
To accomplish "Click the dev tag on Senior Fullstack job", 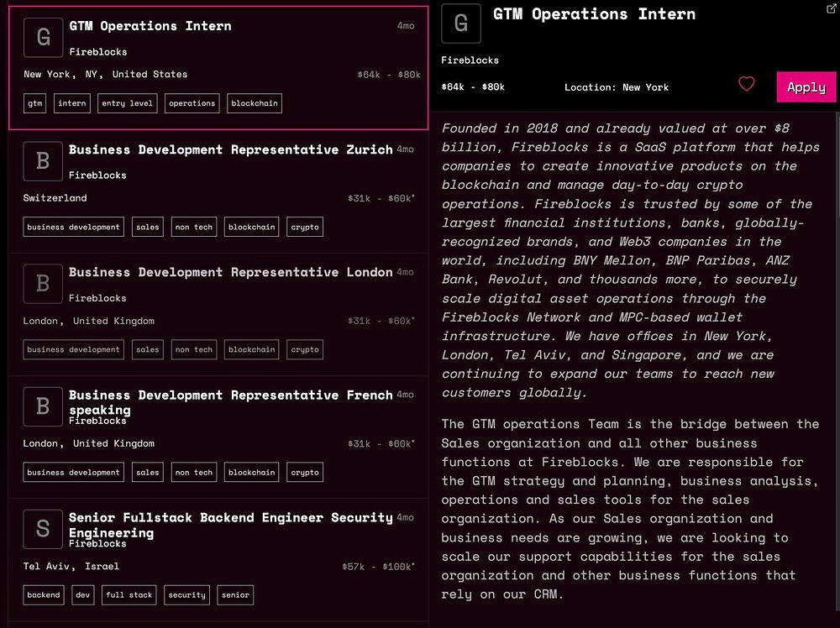I will pos(83,594).
